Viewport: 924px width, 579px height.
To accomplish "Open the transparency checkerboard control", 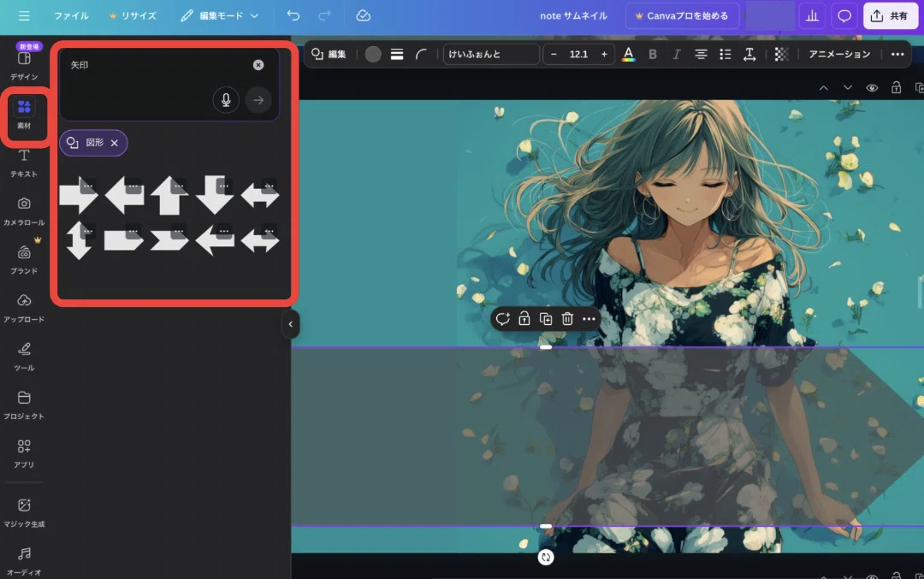I will (781, 54).
